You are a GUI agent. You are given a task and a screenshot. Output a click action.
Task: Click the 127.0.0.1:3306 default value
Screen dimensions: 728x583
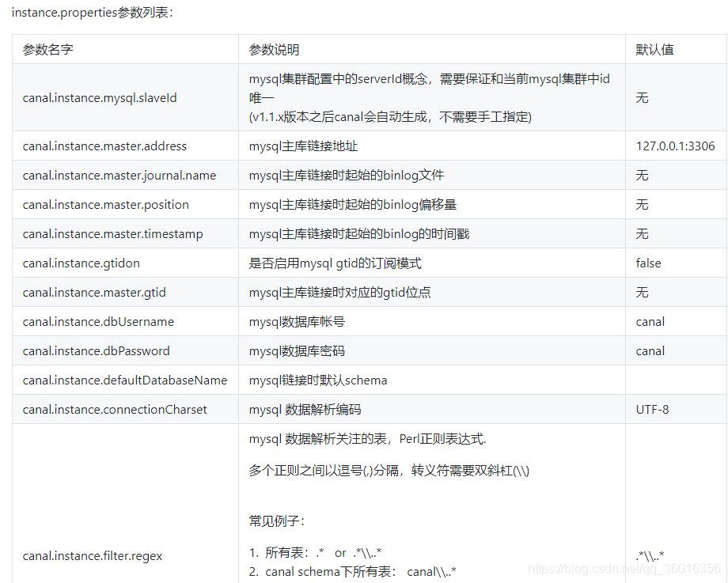click(x=675, y=146)
